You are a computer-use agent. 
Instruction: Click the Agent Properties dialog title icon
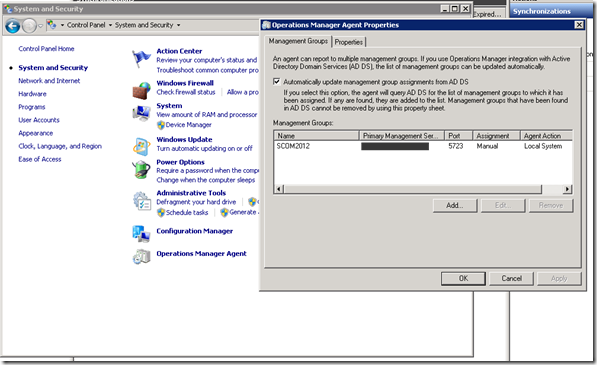pyautogui.click(x=266, y=25)
